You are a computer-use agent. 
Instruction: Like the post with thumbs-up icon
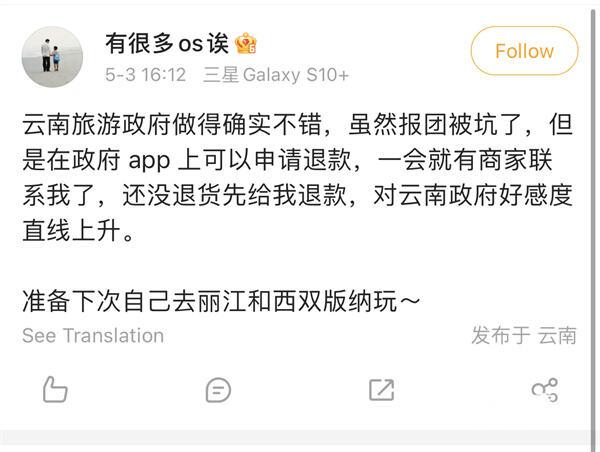click(x=55, y=390)
